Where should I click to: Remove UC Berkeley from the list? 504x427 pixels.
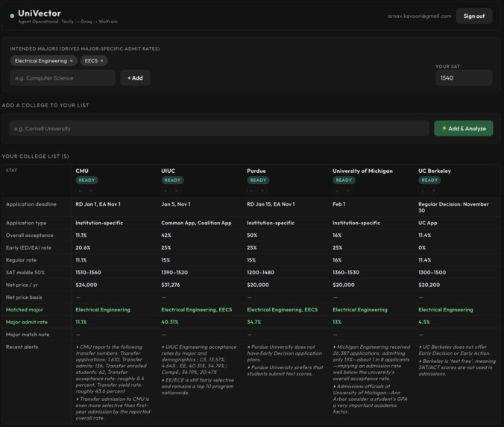(434, 191)
